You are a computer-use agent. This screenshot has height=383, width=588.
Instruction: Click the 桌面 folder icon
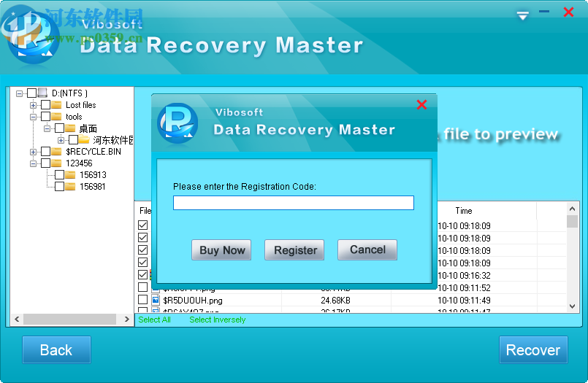coord(70,128)
